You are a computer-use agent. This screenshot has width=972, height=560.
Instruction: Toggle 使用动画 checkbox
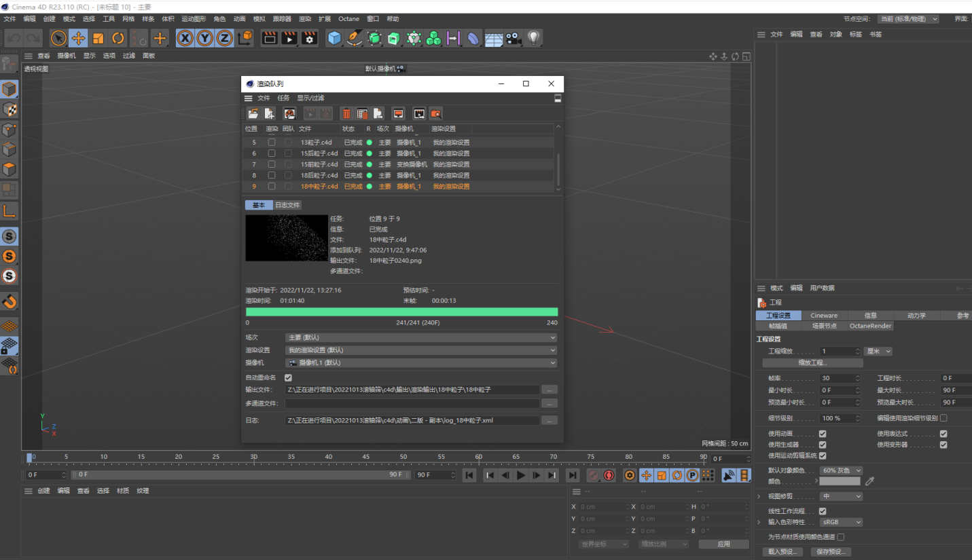(823, 434)
